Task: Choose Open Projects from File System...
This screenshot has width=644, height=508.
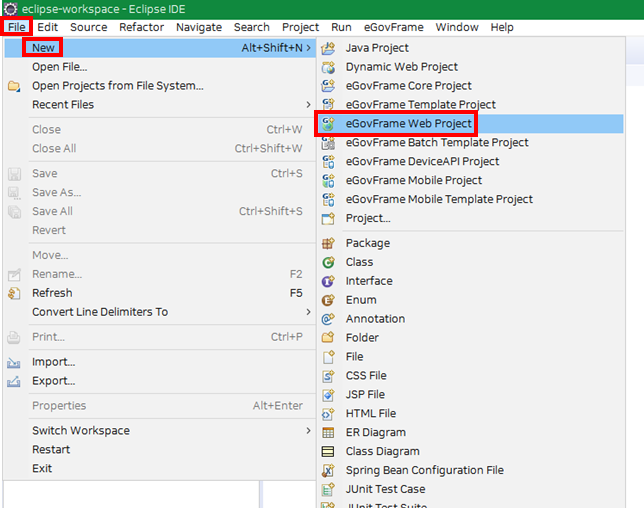Action: 159,86
